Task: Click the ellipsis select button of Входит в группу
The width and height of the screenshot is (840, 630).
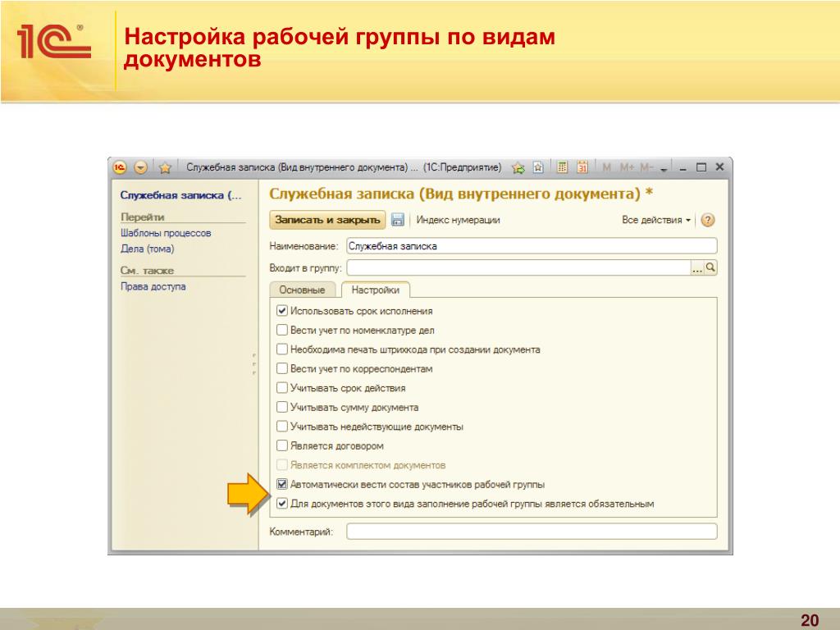Action: point(697,268)
